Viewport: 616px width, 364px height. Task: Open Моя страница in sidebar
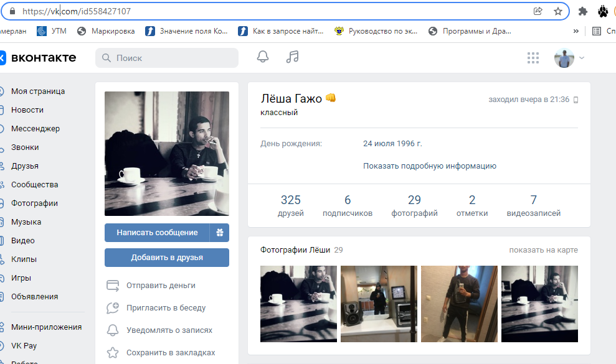38,91
